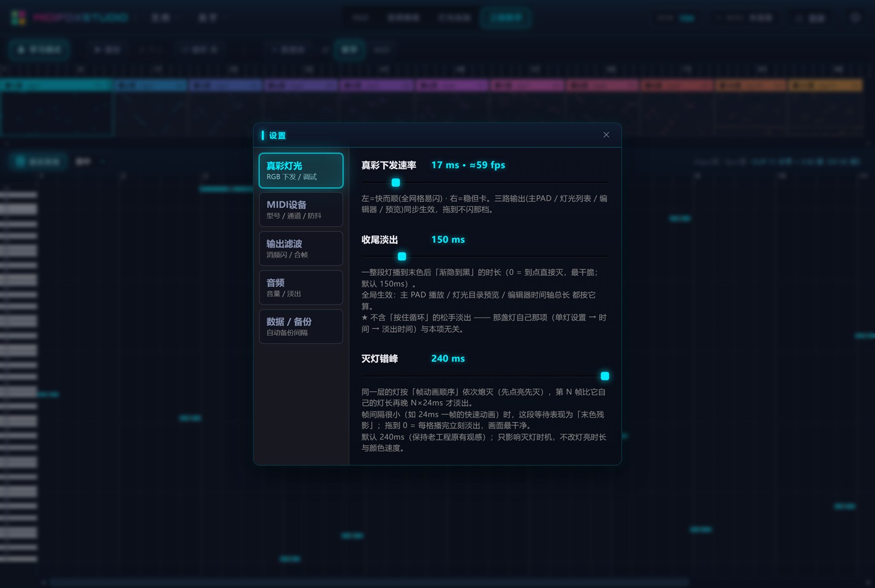Switch to the 输出滤波 settings tab
Screen dimensions: 875x588
(x=301, y=248)
